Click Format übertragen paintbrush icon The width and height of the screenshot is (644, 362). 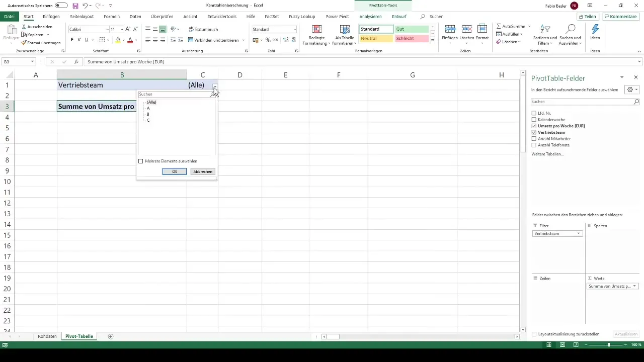[24, 43]
